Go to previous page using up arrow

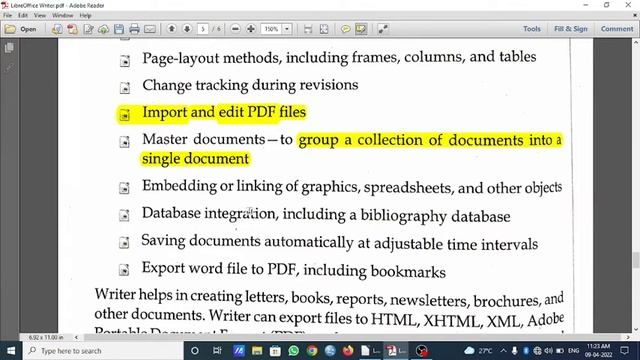click(x=172, y=29)
